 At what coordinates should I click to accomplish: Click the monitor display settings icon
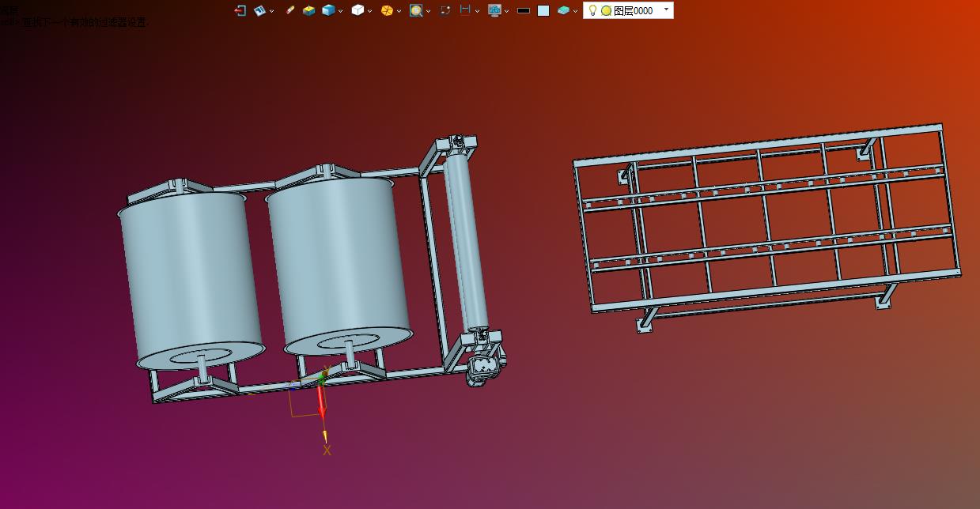coord(494,10)
